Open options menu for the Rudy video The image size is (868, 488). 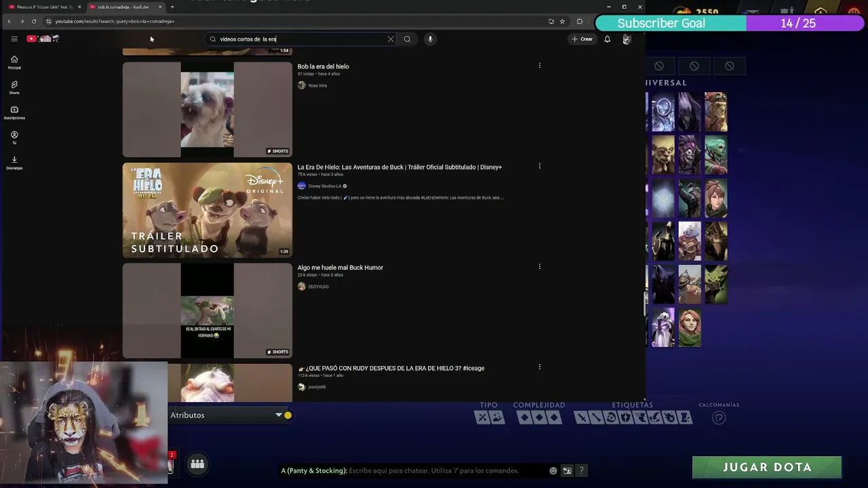(x=540, y=367)
